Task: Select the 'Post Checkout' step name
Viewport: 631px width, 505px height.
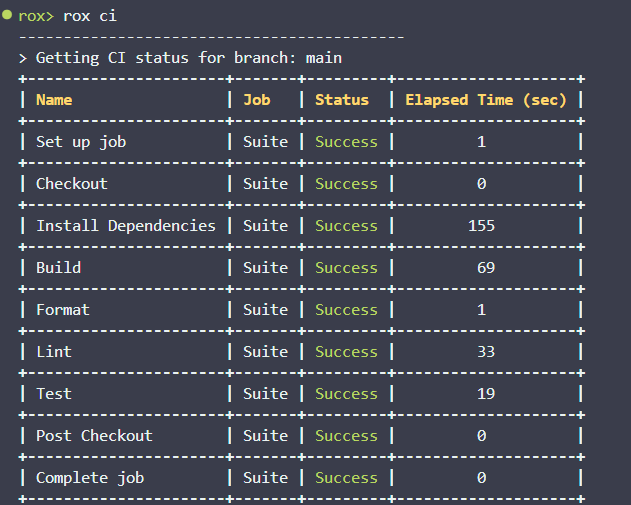Action: click(x=94, y=436)
